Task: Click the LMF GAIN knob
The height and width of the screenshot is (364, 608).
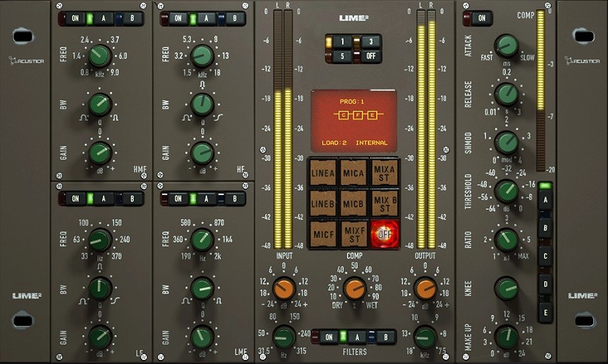Action: tap(202, 337)
